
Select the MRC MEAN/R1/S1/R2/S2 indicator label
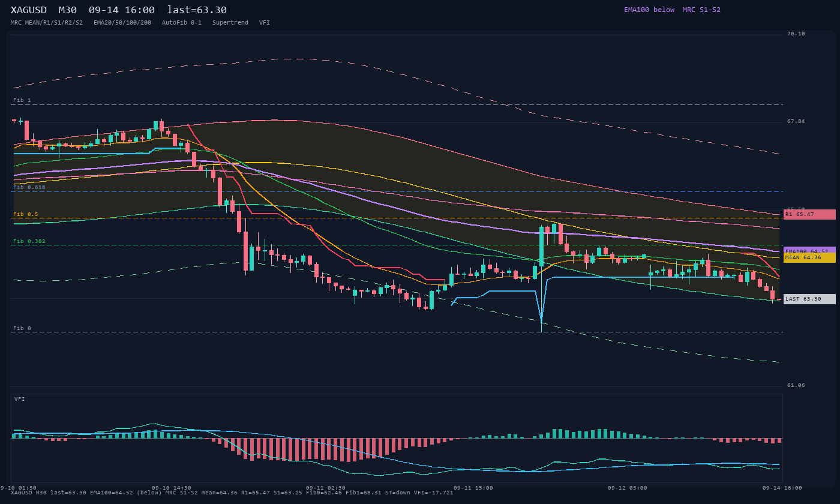point(47,22)
